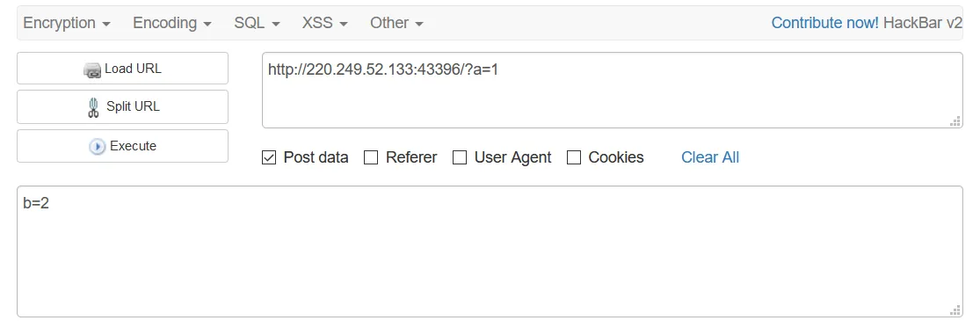Screen dimensions: 980x335
Task: Click the post data box resize grip
Action: (x=955, y=310)
